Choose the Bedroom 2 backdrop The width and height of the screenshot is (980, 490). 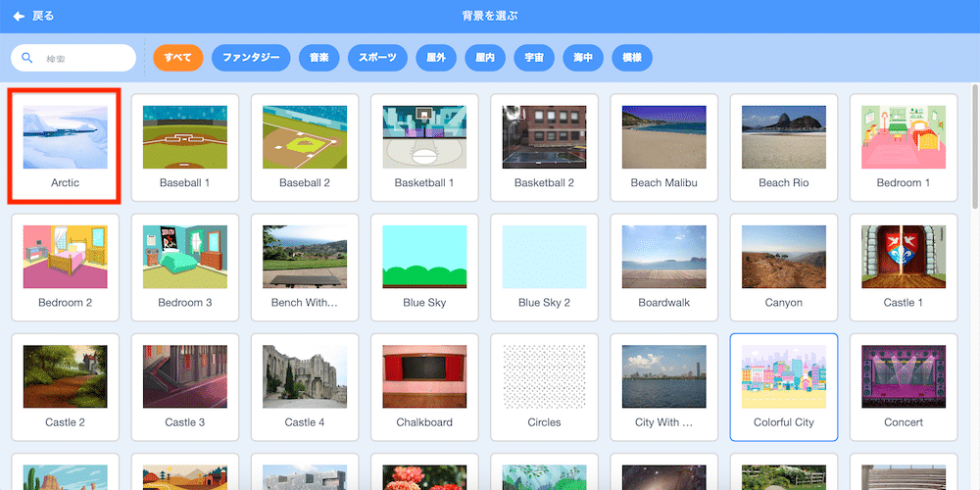point(65,268)
